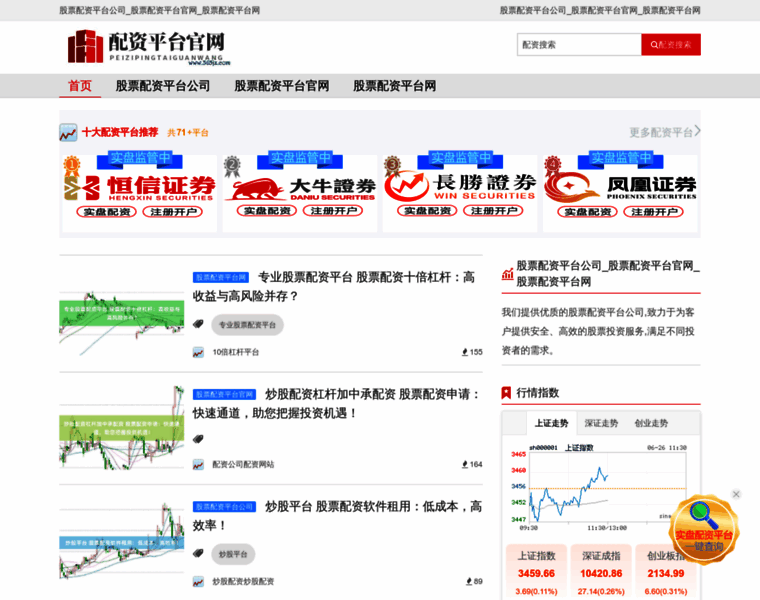Click the red 配资搜索 search button
The width and height of the screenshot is (760, 600).
(x=671, y=45)
